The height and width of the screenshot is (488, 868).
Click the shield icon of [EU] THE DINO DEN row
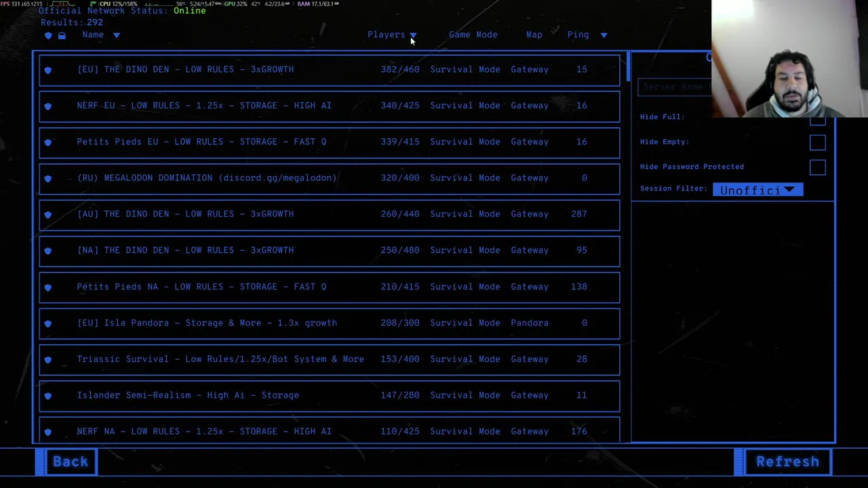[x=47, y=70]
